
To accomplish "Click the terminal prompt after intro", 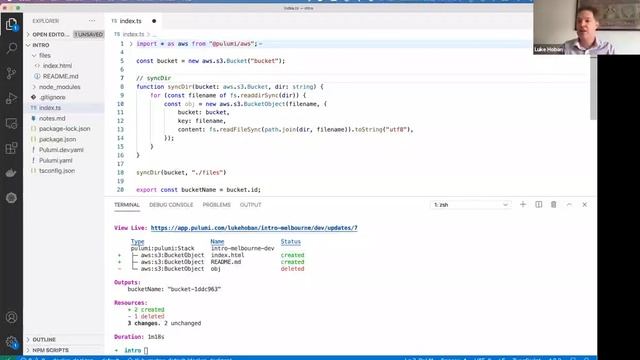I will coord(146,351).
